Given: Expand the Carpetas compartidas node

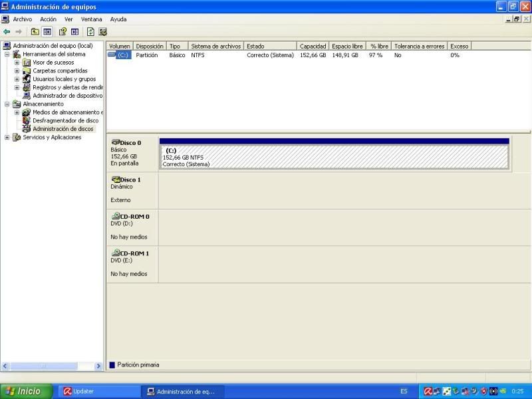Looking at the screenshot, I should click(x=17, y=71).
